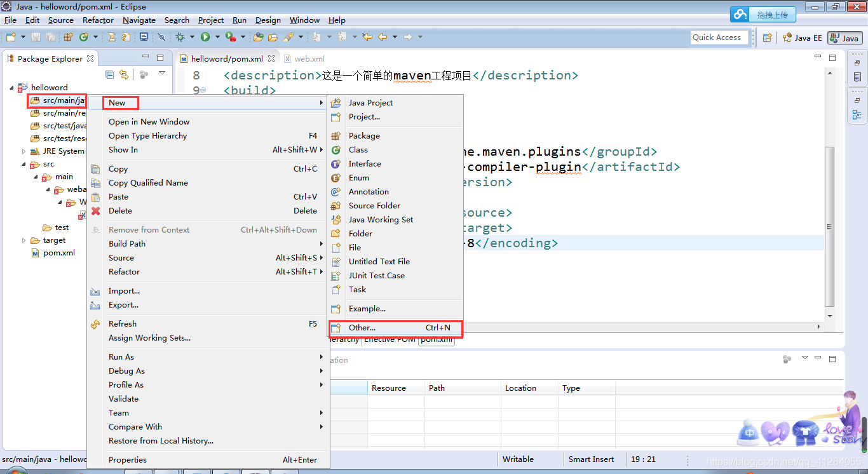Open the Package Explorer view menu arrow

[x=162, y=74]
